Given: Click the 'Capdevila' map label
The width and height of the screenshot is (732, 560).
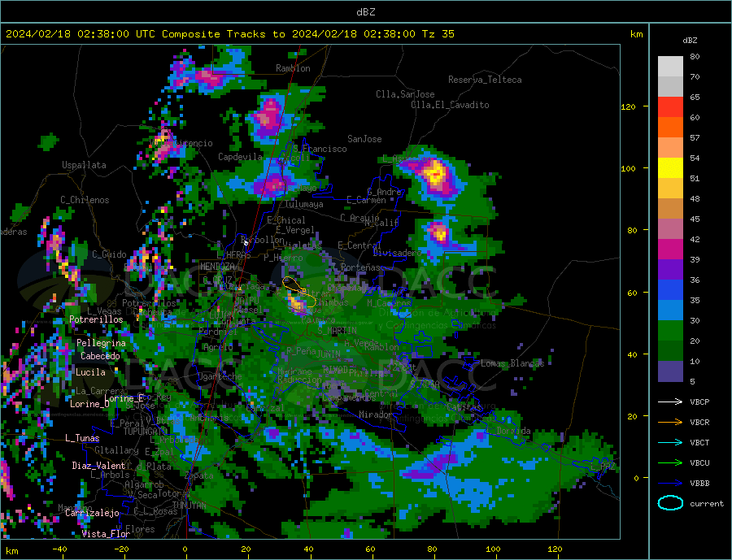Looking at the screenshot, I should pos(241,157).
